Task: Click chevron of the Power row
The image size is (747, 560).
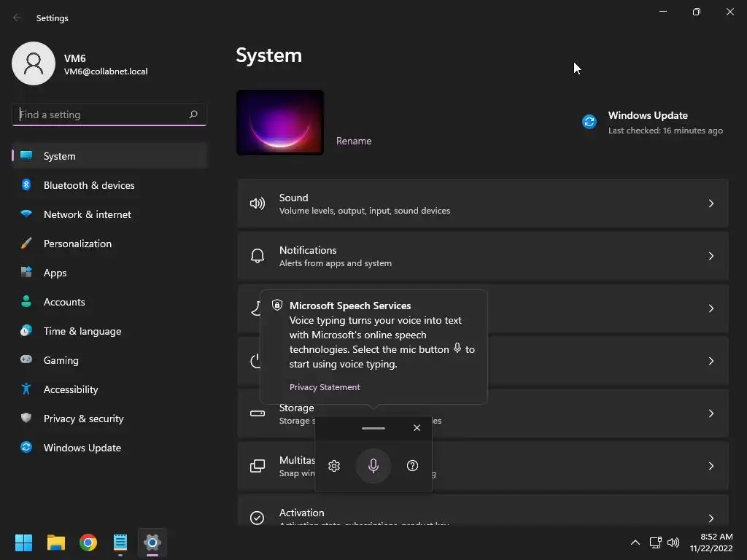Action: point(711,361)
